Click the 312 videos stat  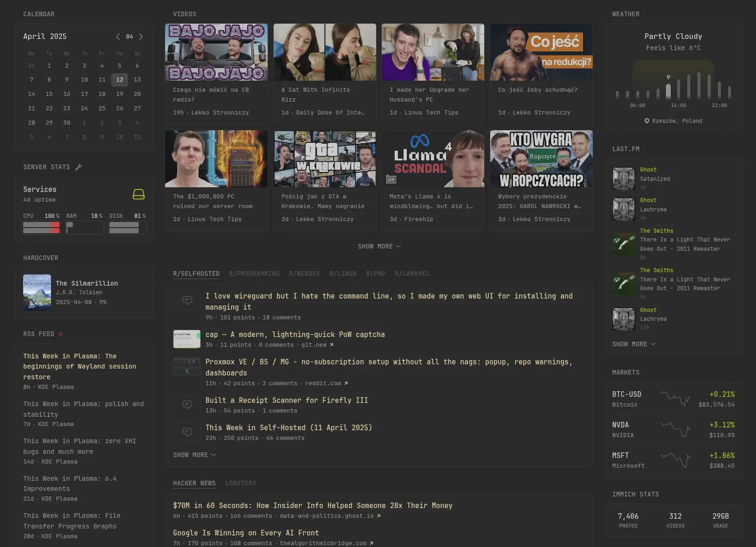pos(675,521)
